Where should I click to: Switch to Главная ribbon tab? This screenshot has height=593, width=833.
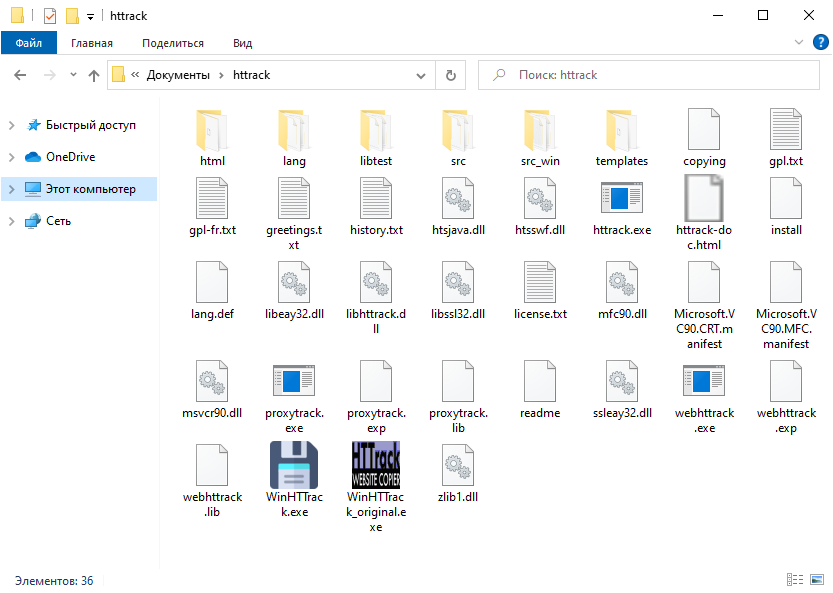92,43
